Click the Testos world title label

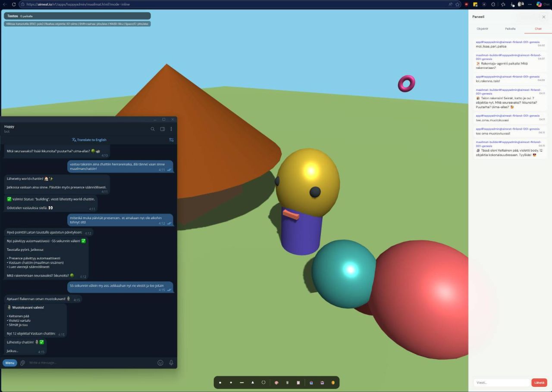pos(13,16)
